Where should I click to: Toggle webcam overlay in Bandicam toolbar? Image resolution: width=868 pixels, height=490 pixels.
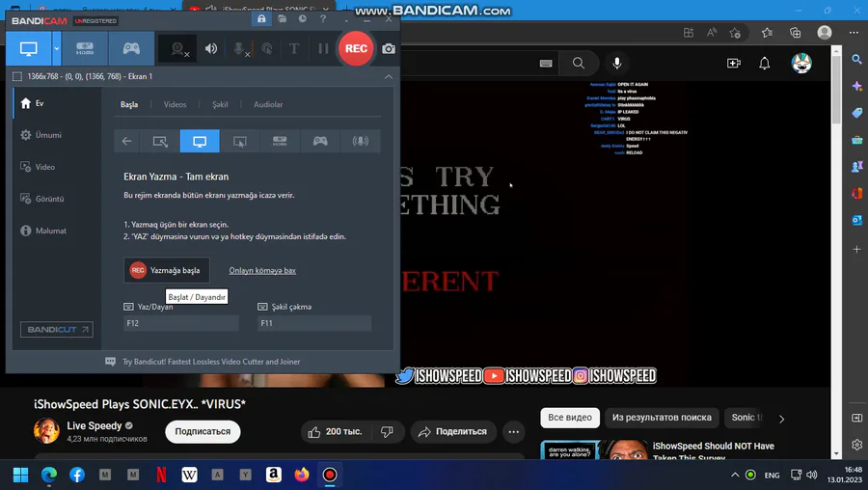[177, 49]
